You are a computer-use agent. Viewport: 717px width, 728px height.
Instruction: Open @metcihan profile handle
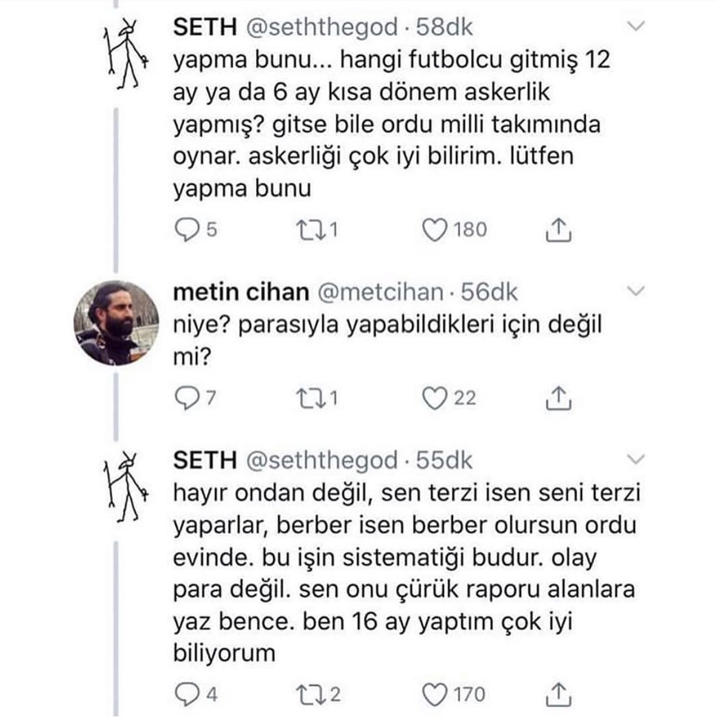381,291
